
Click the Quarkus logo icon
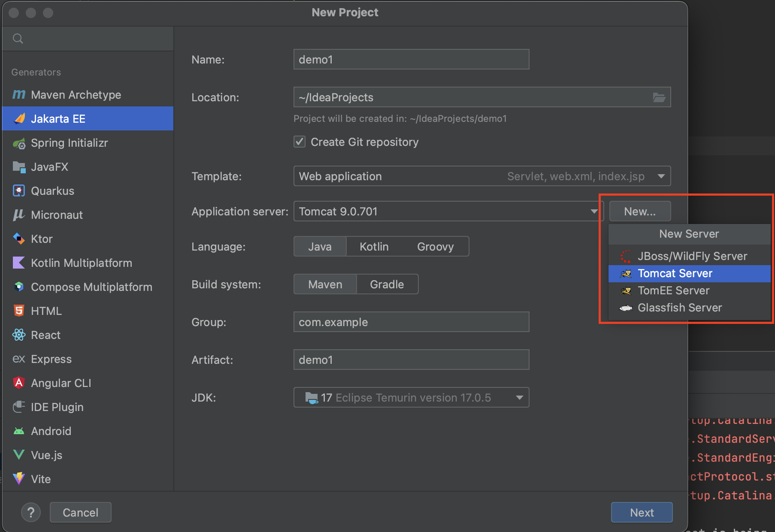(19, 190)
